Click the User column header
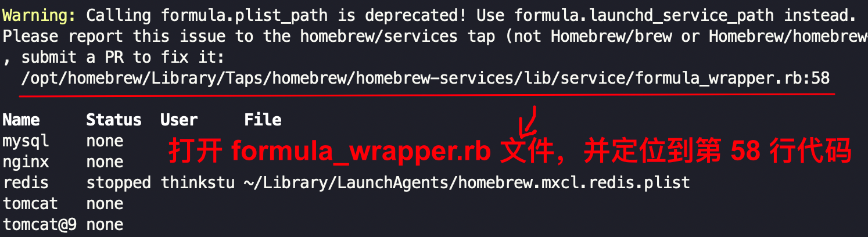Screen dimensions: 868x237 pyautogui.click(x=179, y=120)
